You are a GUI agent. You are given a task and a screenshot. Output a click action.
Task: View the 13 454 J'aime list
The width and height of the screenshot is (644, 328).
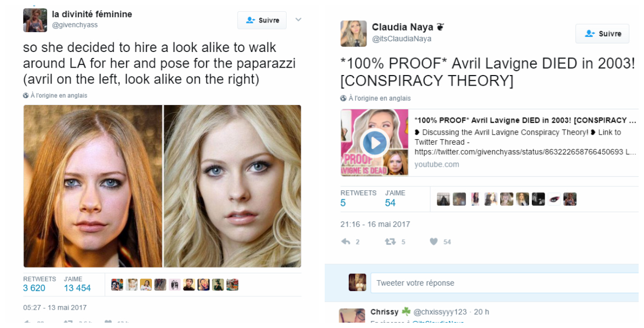[x=77, y=288]
